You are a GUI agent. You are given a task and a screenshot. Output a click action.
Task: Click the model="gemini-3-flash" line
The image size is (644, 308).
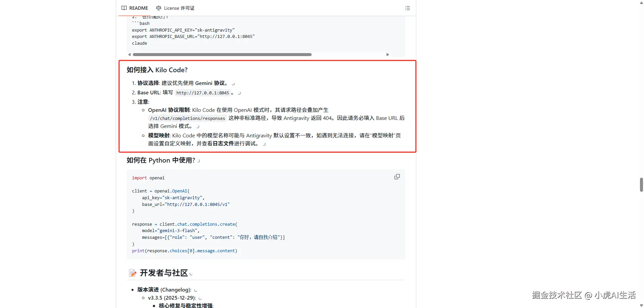(171, 230)
